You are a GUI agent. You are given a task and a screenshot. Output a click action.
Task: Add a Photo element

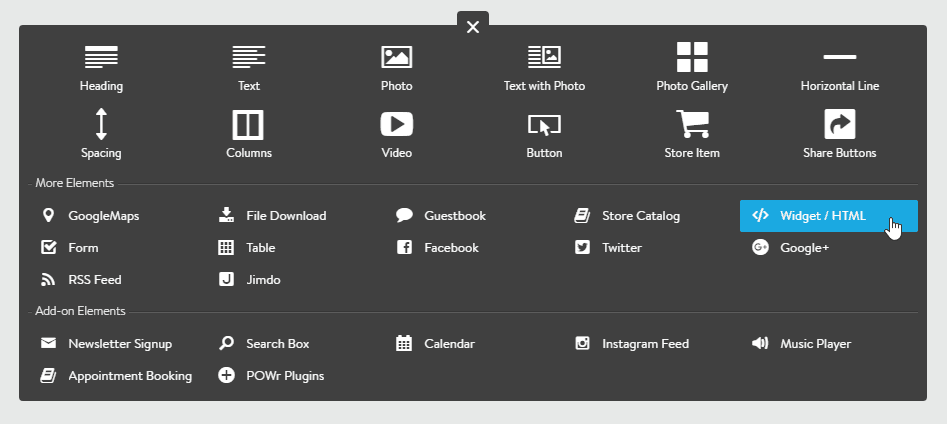[x=397, y=57]
